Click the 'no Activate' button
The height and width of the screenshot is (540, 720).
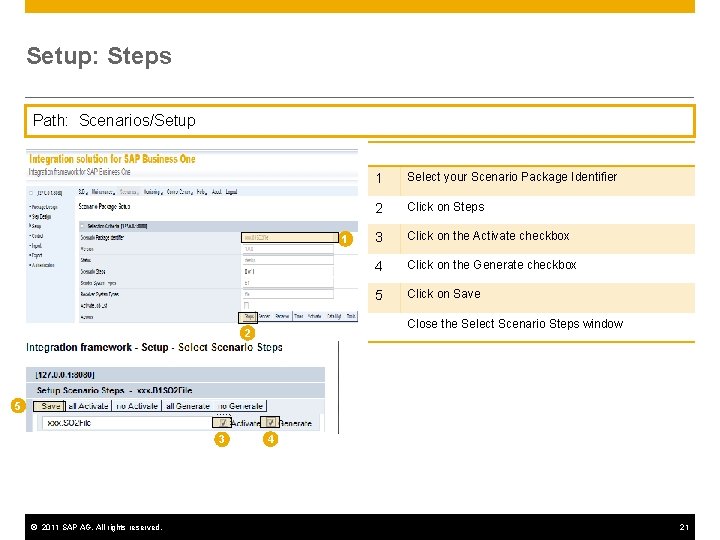click(x=137, y=406)
